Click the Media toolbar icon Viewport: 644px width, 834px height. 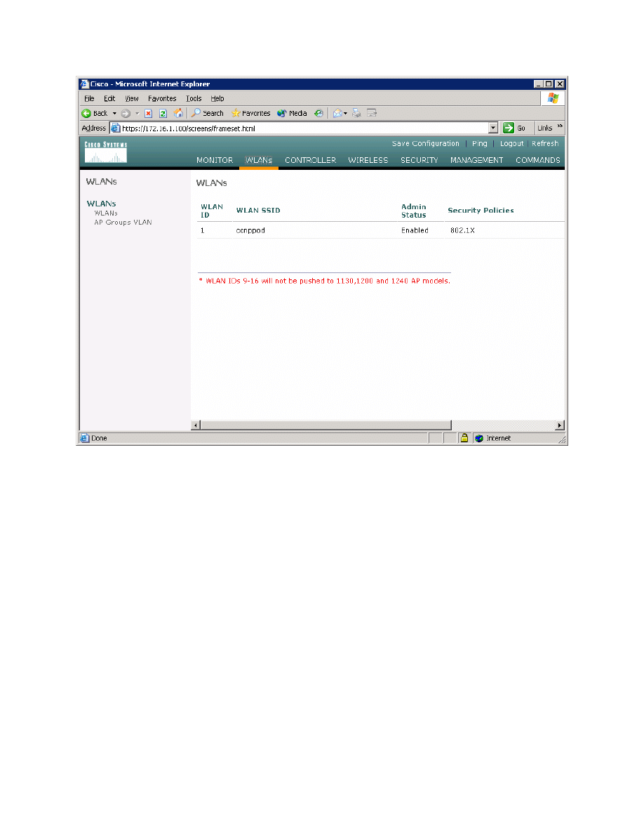click(x=282, y=113)
